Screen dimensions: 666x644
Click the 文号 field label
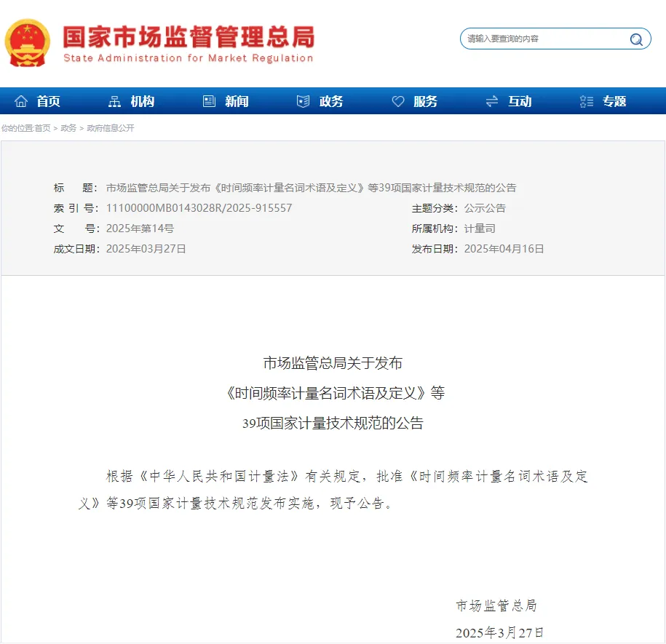click(x=76, y=228)
